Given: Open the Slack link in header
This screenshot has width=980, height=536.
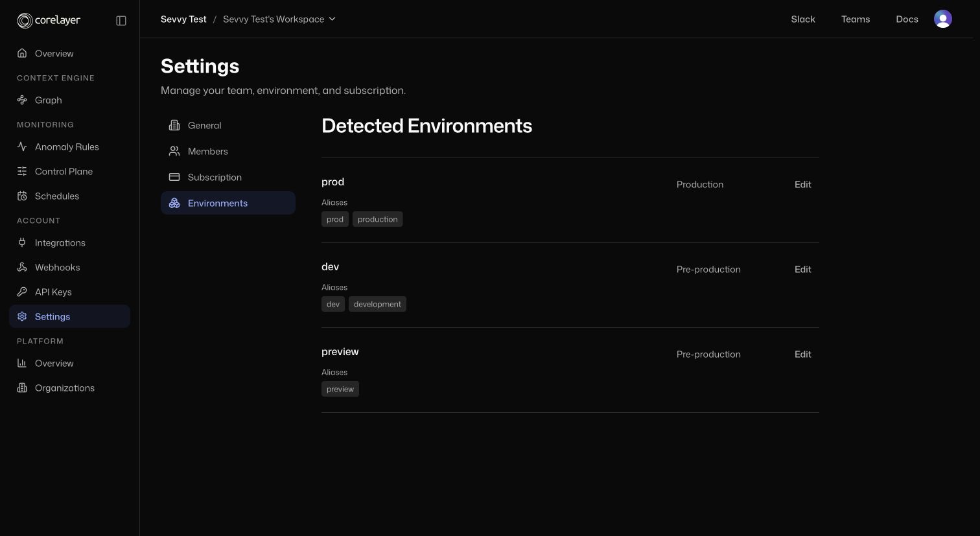Looking at the screenshot, I should [803, 19].
